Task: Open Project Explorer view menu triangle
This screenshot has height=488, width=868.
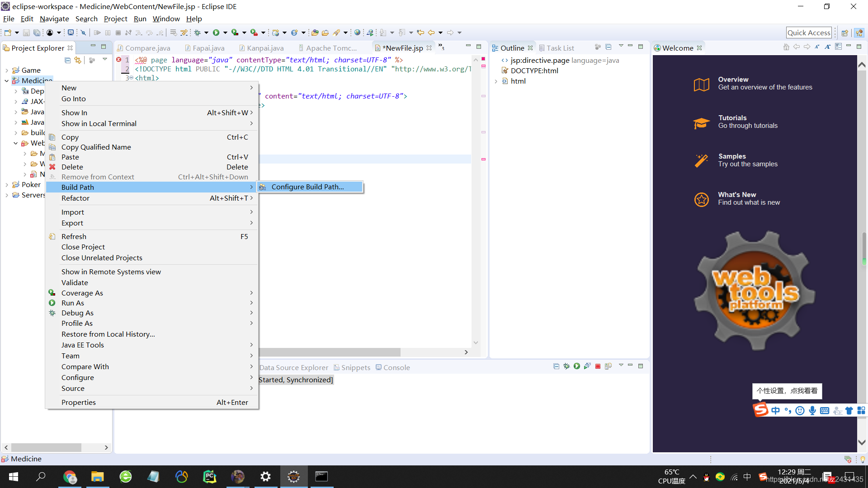Action: click(x=105, y=59)
